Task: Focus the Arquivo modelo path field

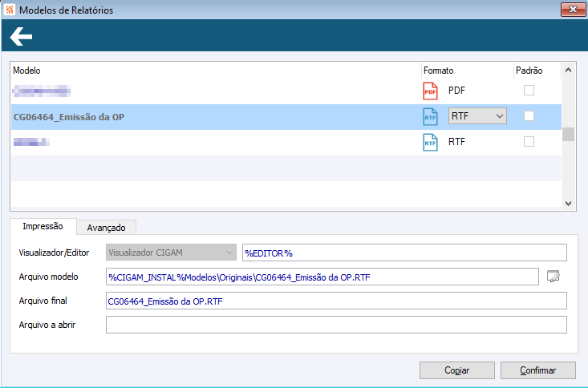Action: tap(322, 277)
